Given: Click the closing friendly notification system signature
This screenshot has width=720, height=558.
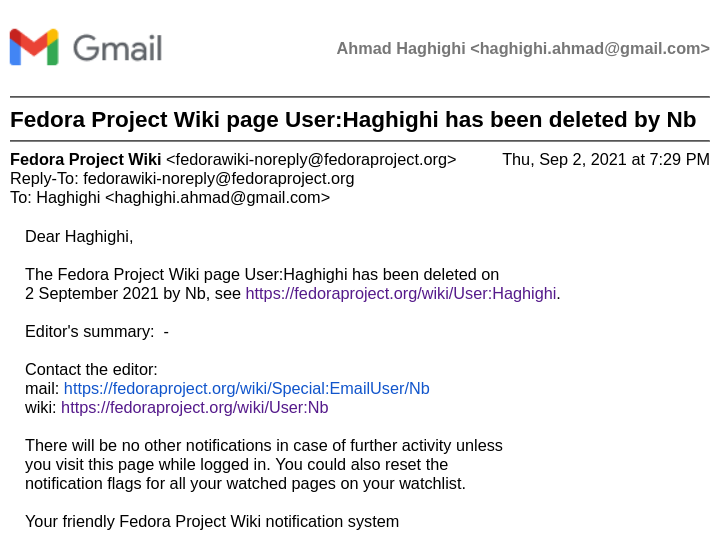Looking at the screenshot, I should (x=212, y=522).
